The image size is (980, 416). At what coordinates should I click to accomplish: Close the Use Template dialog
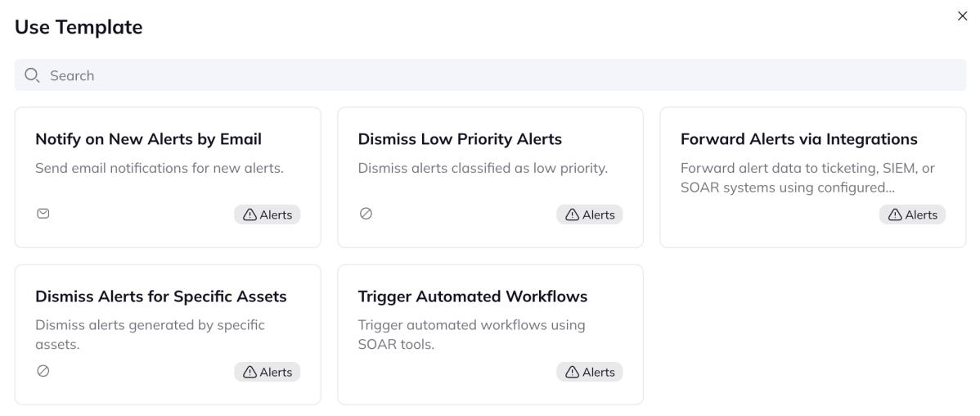coord(963,16)
